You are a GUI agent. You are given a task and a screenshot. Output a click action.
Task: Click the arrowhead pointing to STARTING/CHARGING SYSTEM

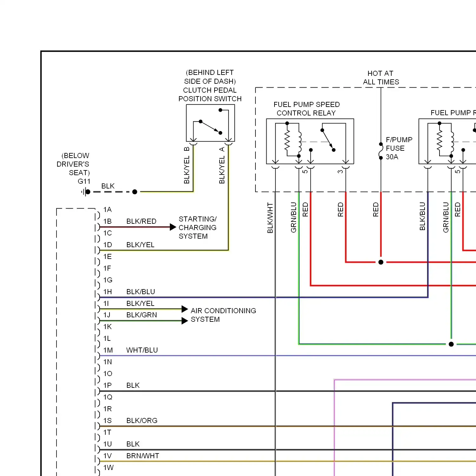point(173,227)
